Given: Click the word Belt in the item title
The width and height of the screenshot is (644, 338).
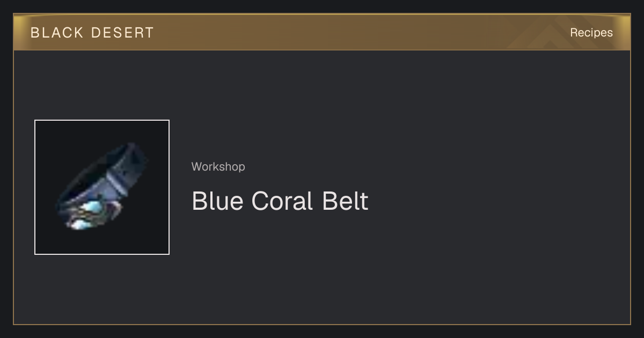Looking at the screenshot, I should pyautogui.click(x=345, y=201).
